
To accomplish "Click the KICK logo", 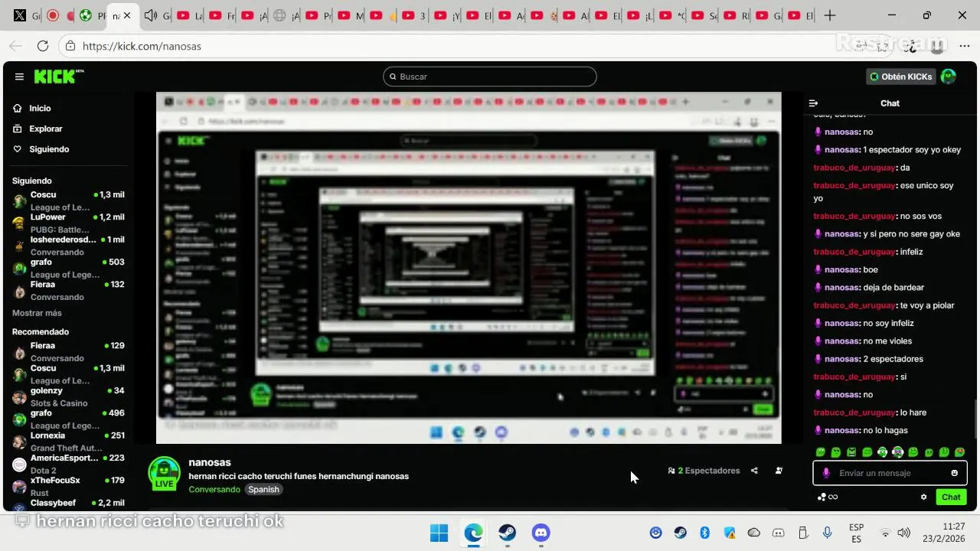I will (58, 77).
